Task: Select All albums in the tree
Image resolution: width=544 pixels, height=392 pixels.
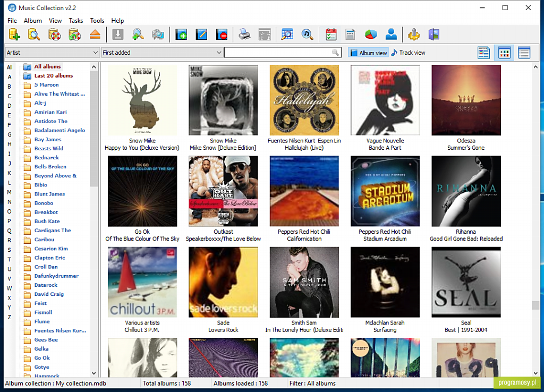Action: click(47, 66)
